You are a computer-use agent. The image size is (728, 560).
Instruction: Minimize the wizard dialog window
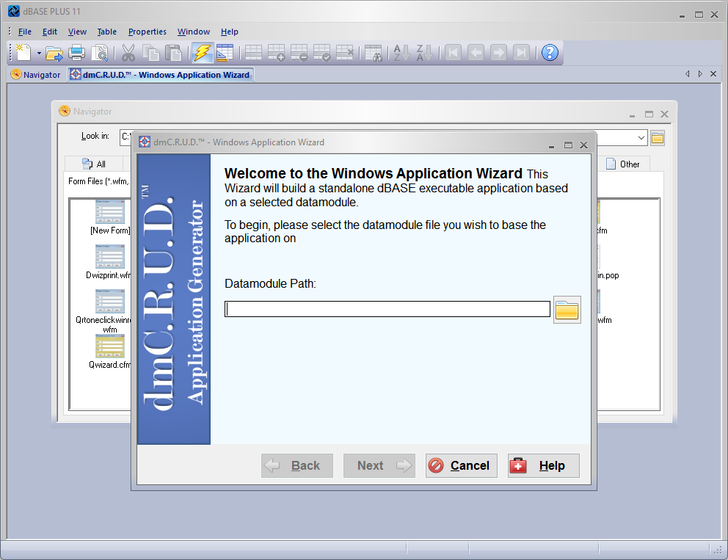pyautogui.click(x=552, y=145)
